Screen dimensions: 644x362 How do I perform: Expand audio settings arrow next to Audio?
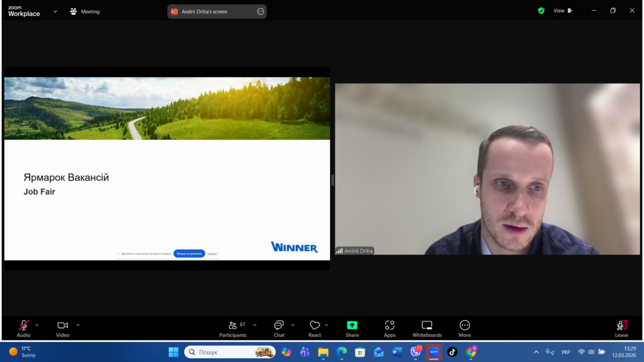37,325
